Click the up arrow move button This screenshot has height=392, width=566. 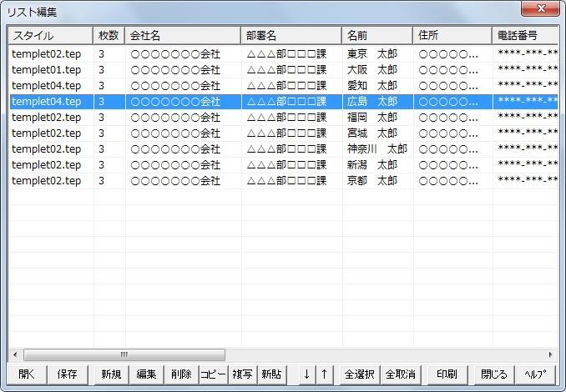point(324,374)
